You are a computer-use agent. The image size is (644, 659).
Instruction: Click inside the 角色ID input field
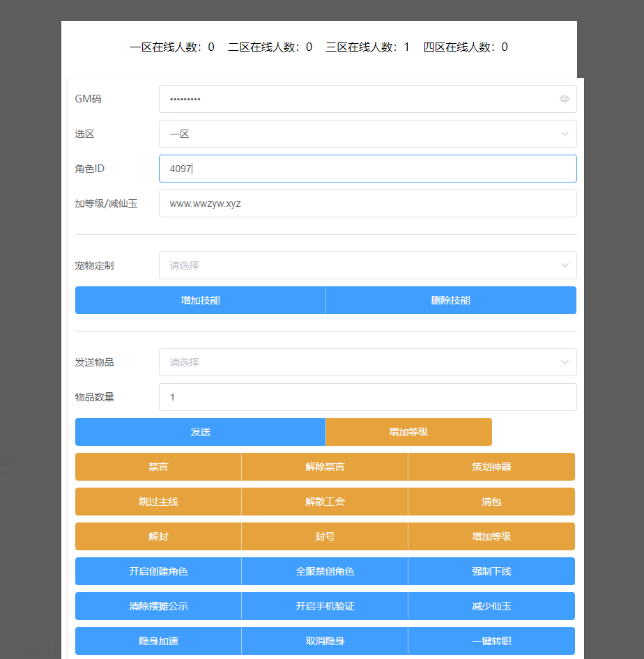coord(367,169)
